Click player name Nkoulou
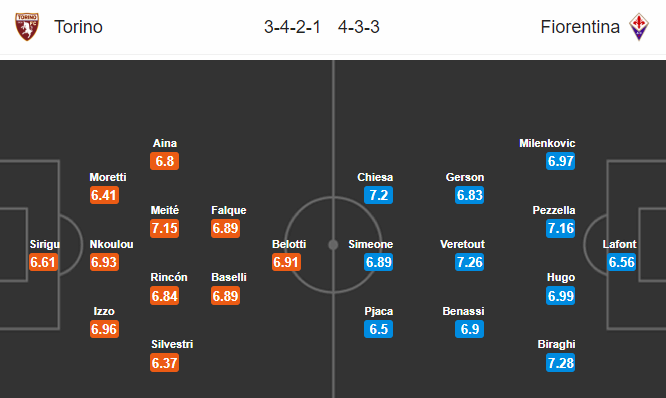 [111, 244]
